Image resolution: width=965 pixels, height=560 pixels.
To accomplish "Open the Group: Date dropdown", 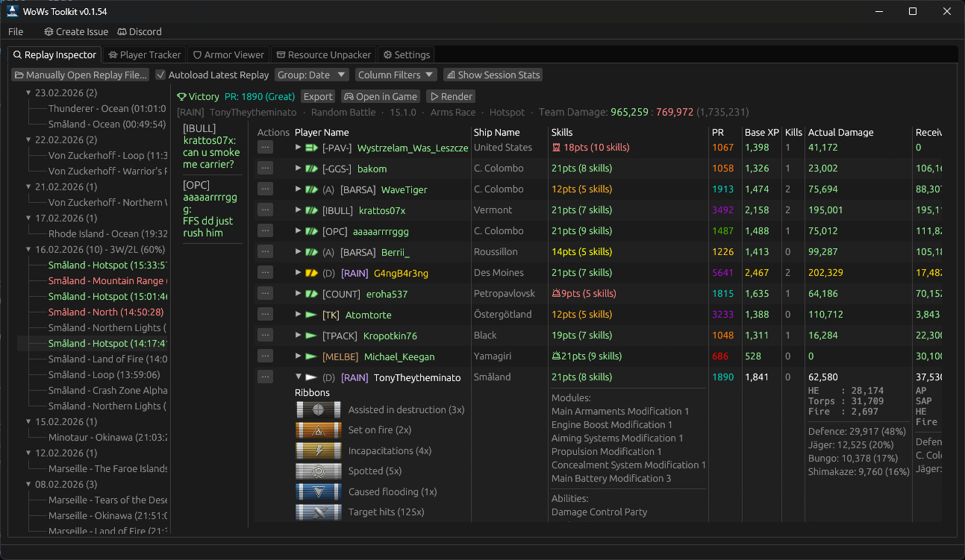I will [x=311, y=75].
